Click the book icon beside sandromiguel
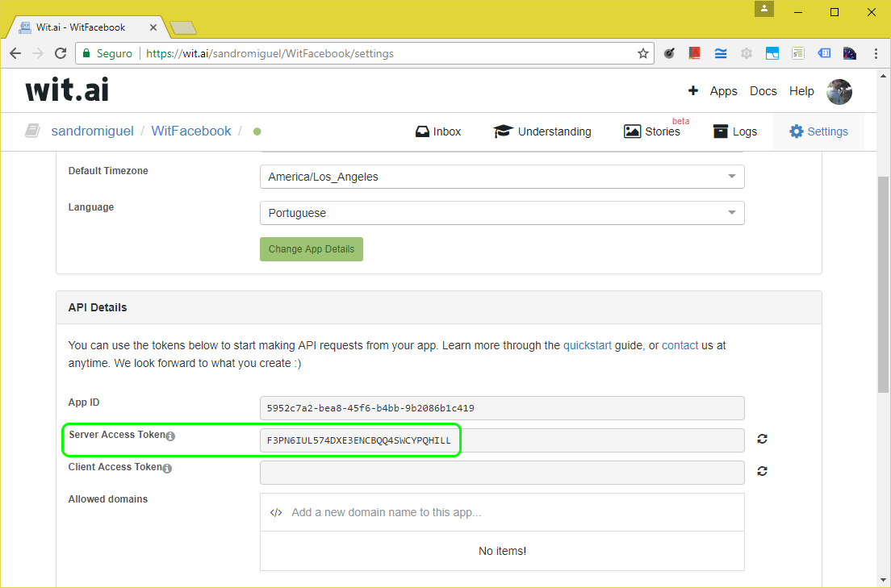 coord(32,131)
